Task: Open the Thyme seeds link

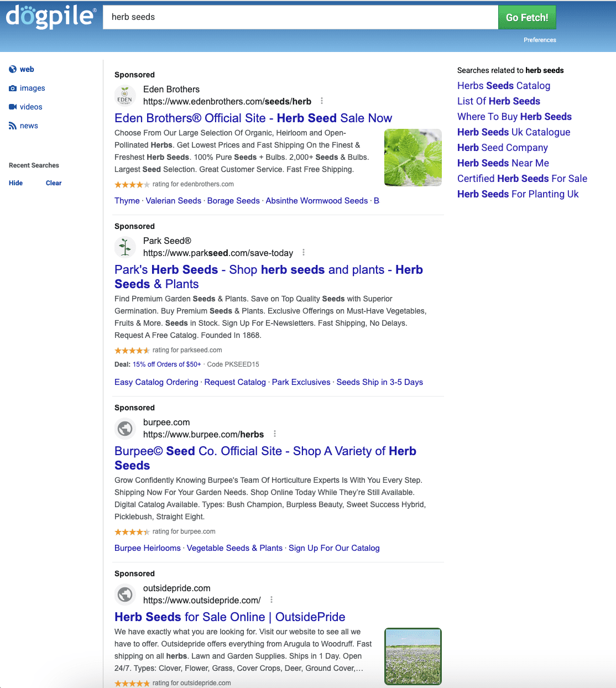Action: point(127,201)
